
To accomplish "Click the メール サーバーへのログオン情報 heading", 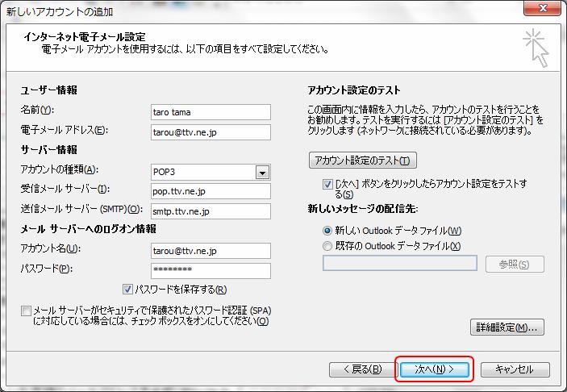I will click(x=88, y=229).
